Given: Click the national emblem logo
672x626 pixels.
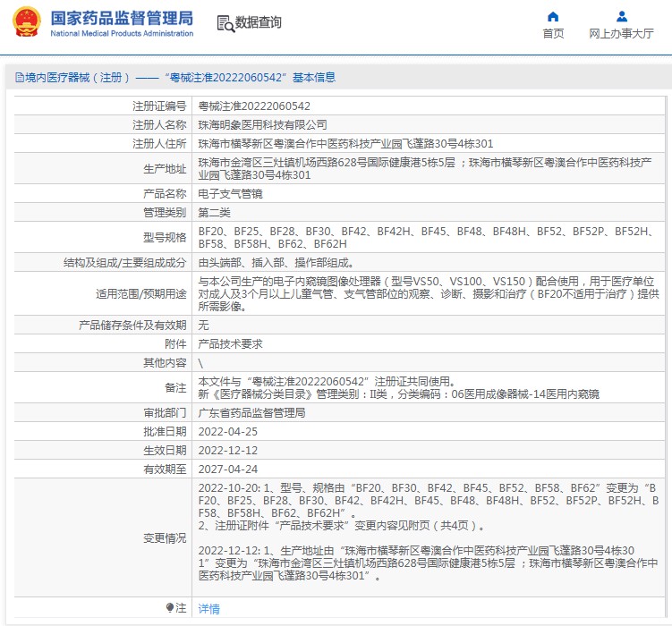Looking at the screenshot, I should [23, 23].
